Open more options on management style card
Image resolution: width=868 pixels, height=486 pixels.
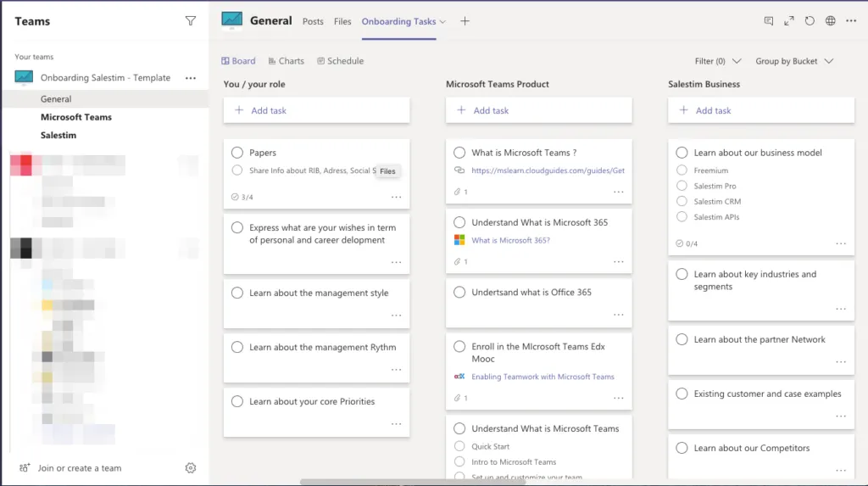tap(397, 316)
